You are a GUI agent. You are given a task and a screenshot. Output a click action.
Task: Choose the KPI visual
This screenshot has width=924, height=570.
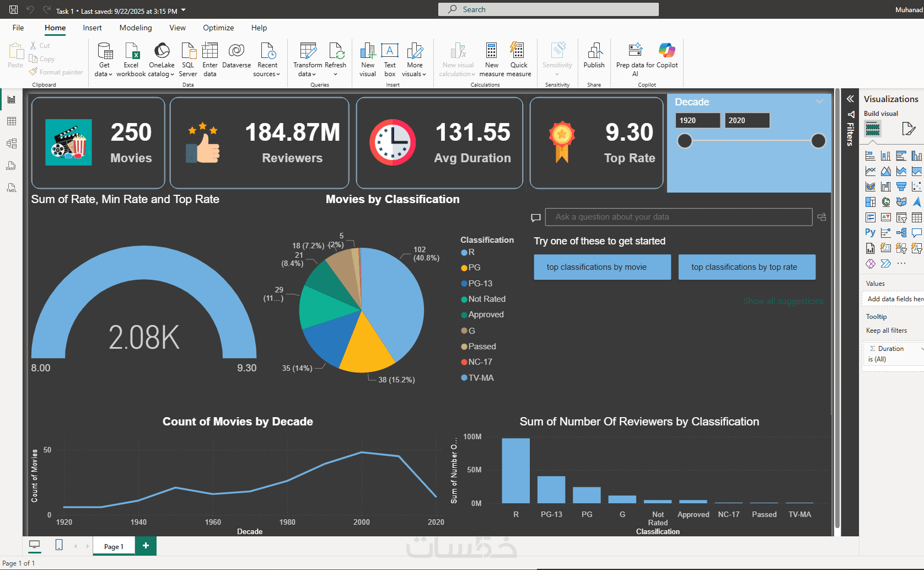click(x=886, y=217)
